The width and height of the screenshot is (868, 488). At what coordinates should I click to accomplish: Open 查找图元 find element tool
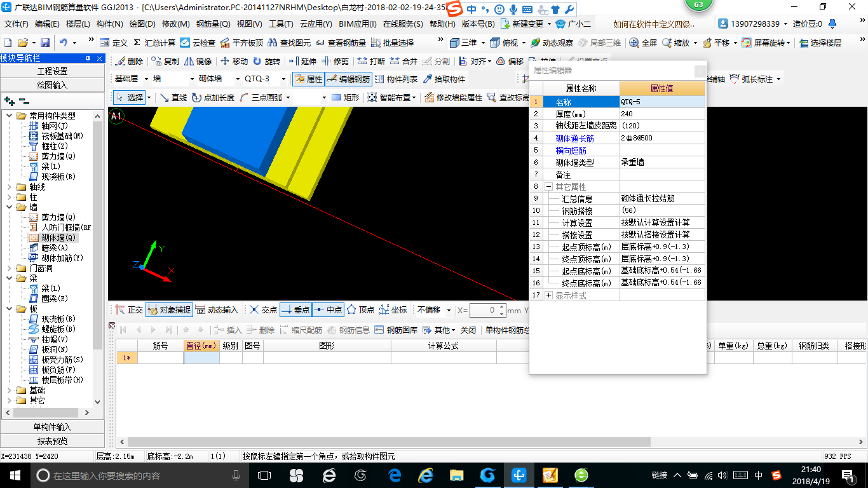tap(290, 43)
